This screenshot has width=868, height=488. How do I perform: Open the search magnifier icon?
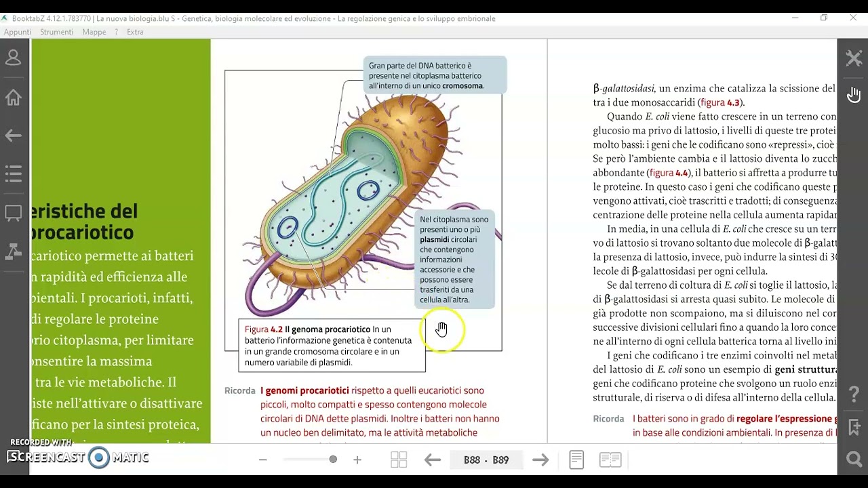pyautogui.click(x=854, y=460)
